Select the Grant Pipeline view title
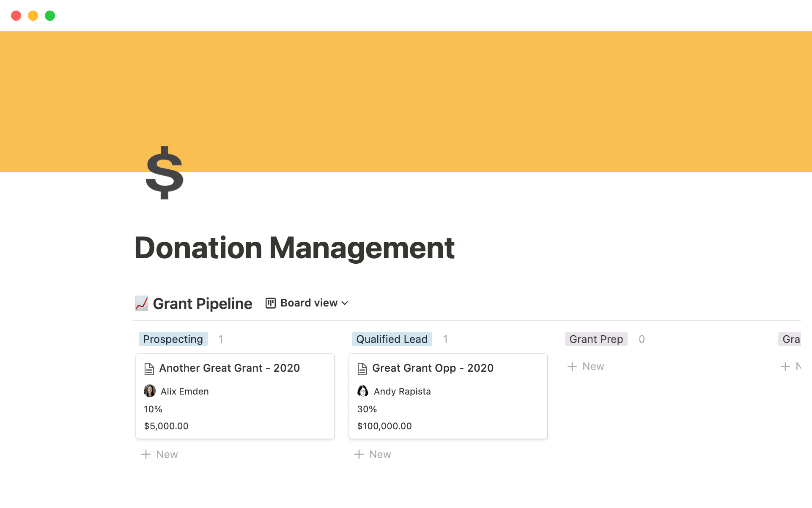Viewport: 812px width, 508px height. [202, 303]
